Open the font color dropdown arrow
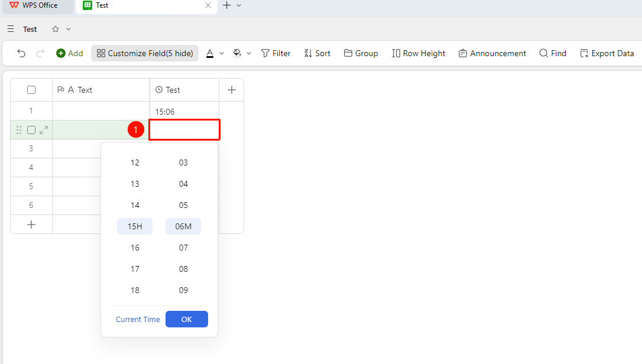 click(x=222, y=53)
